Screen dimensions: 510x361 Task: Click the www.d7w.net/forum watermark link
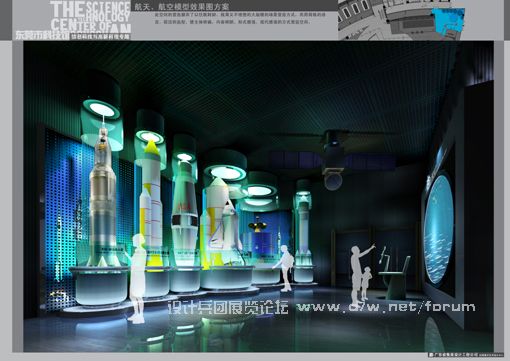click(x=386, y=307)
